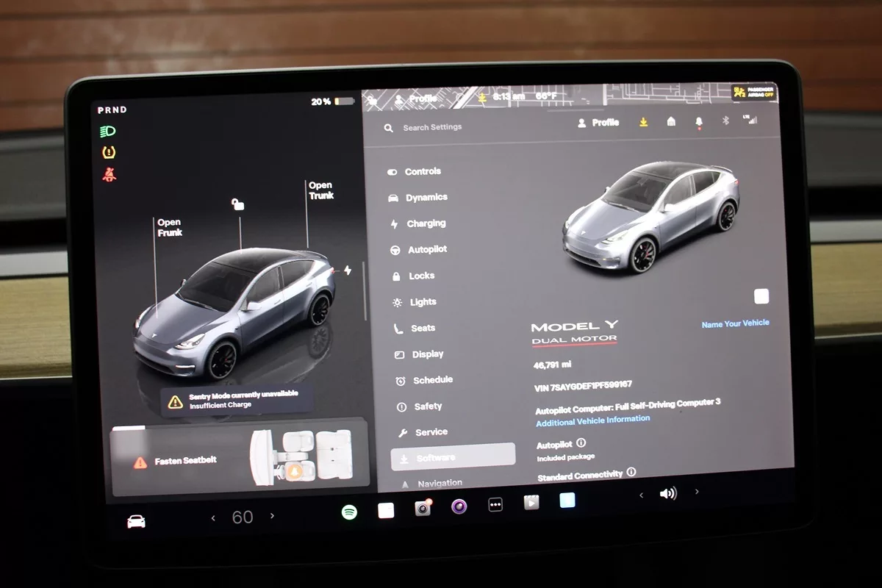The width and height of the screenshot is (882, 588).
Task: Open Bluetooth settings from the settings header
Action: 725,121
